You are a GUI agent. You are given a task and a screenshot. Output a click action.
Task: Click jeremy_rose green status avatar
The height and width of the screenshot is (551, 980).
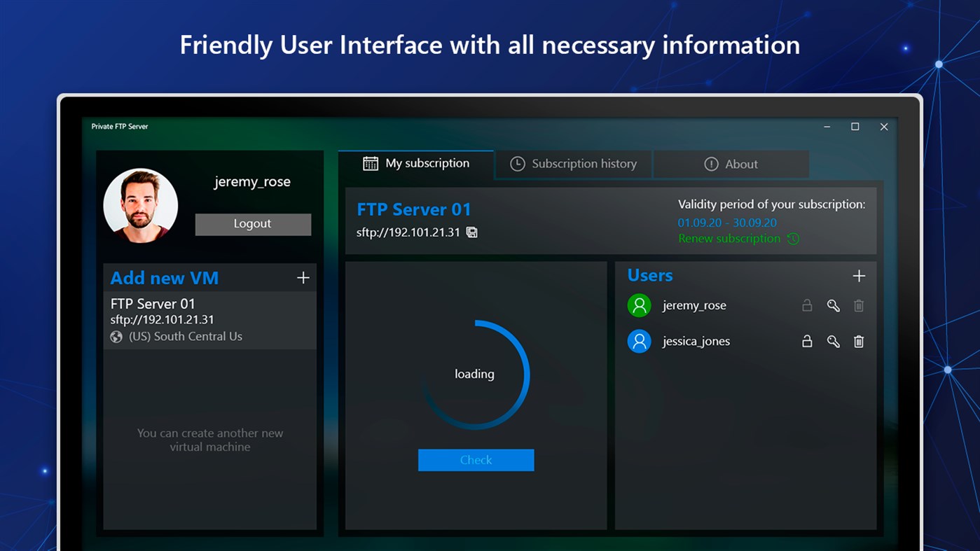pos(639,305)
